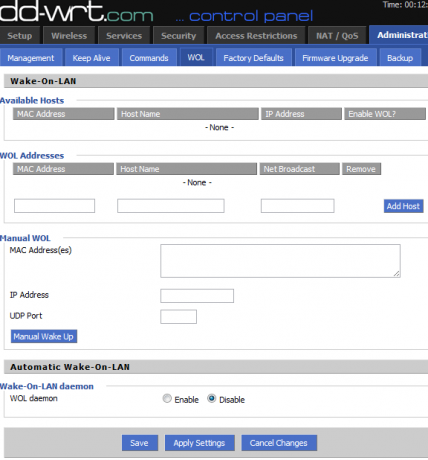Click the UDP Port input field

(x=178, y=317)
